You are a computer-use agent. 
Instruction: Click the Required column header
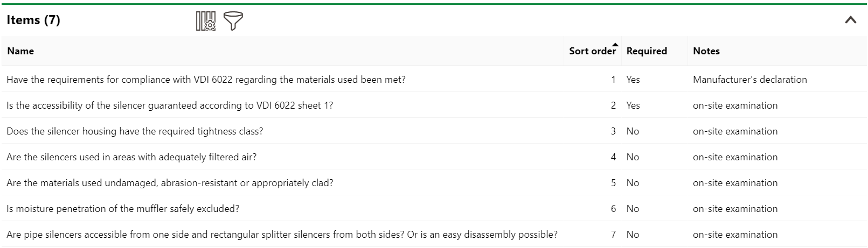[647, 51]
